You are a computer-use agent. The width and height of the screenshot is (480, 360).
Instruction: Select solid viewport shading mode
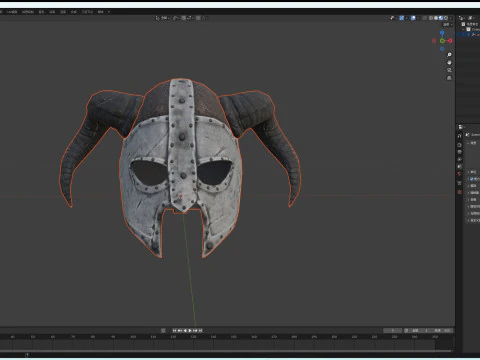(436, 18)
